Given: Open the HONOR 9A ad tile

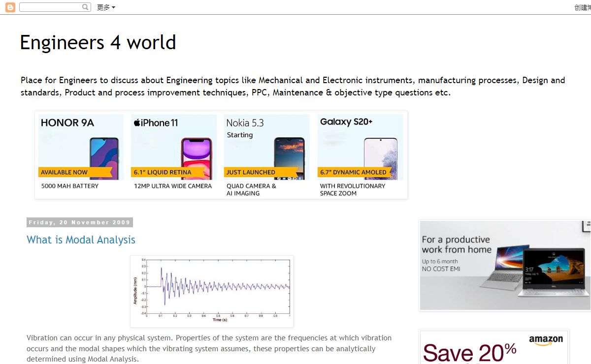Looking at the screenshot, I should tap(81, 155).
